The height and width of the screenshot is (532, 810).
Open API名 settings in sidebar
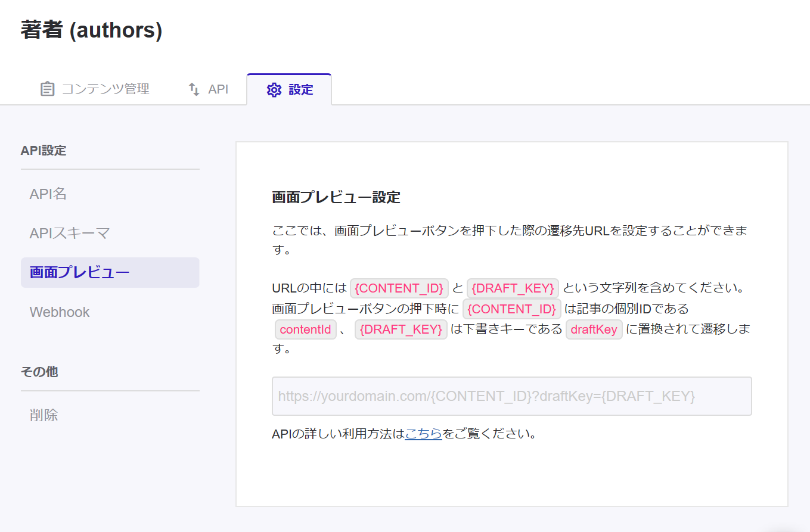(x=48, y=194)
